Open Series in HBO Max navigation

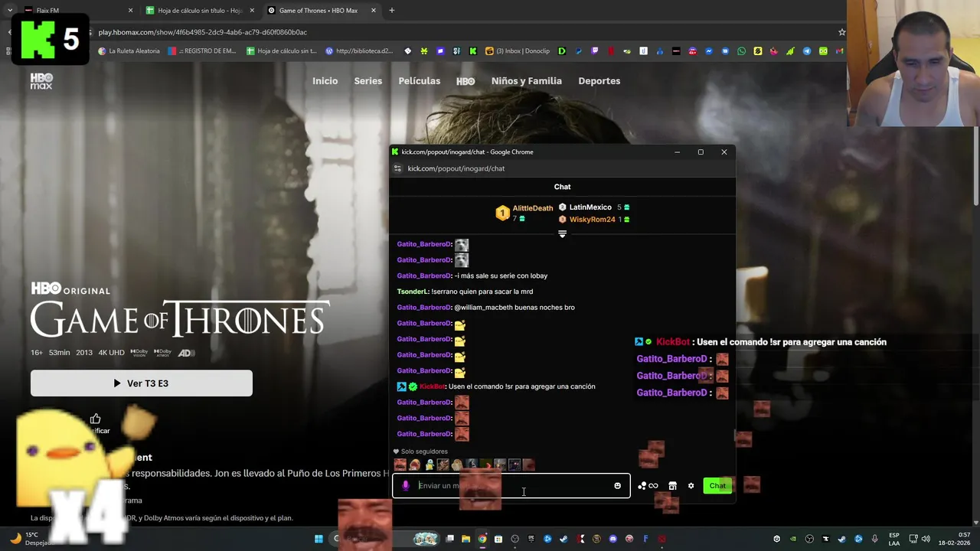pos(367,81)
